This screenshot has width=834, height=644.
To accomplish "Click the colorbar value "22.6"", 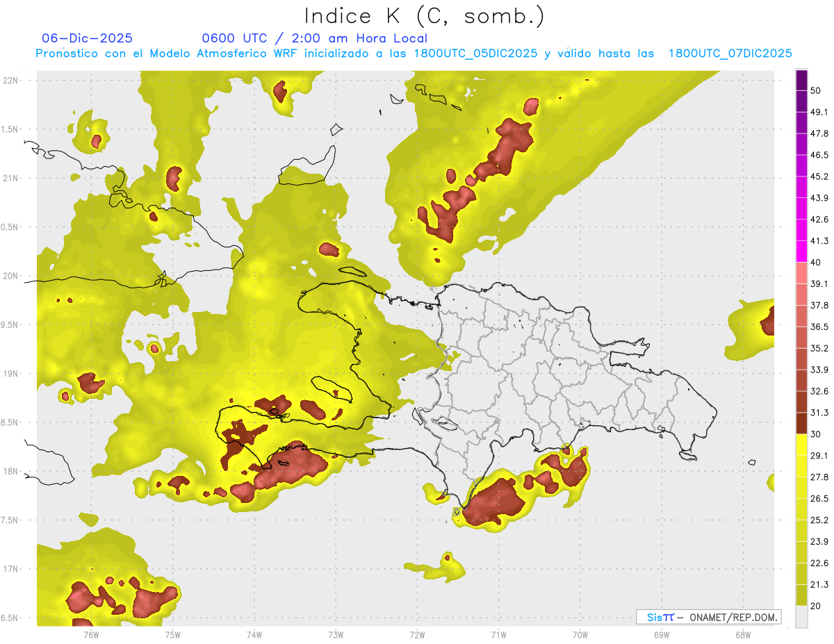I will pyautogui.click(x=819, y=563).
